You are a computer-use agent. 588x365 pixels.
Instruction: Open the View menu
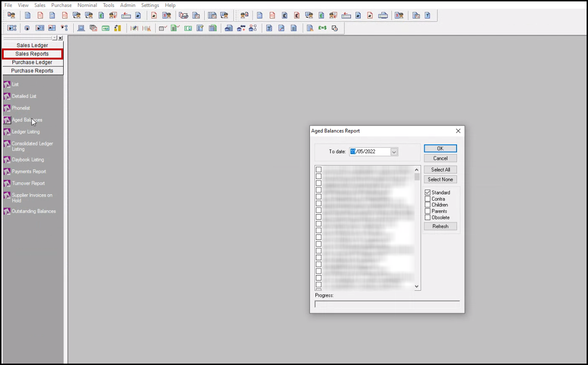23,5
